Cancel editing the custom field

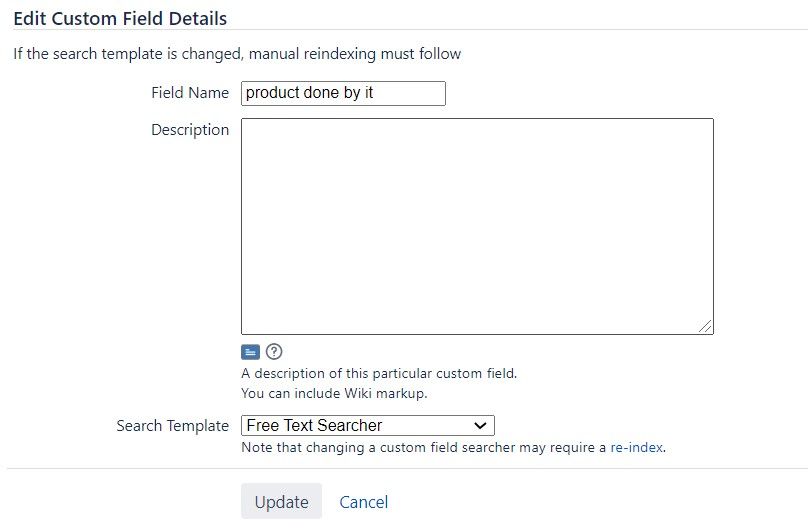point(363,502)
